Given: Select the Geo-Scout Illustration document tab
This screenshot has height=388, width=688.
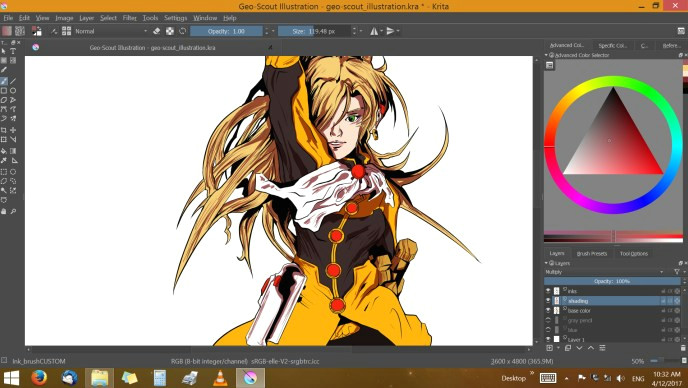Looking at the screenshot, I should (x=152, y=47).
